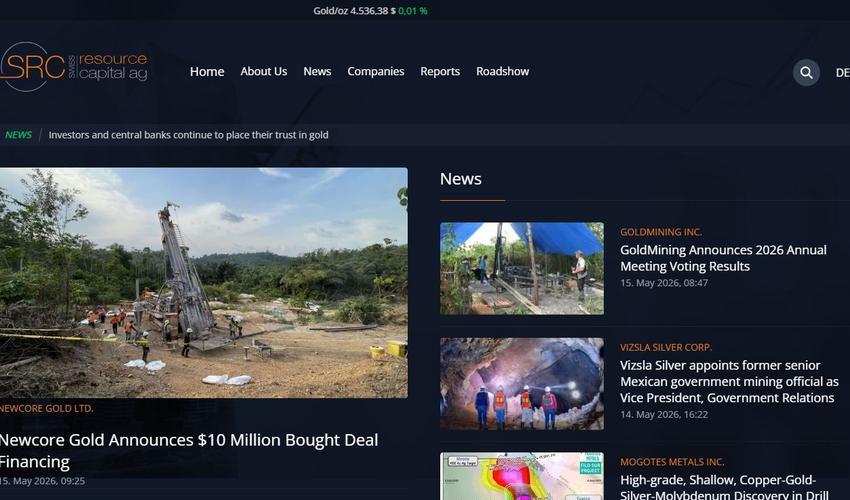Open High-grade Copper-Gold-Silver-Molybdenum Discovery article
This screenshot has height=500, width=850.
[x=724, y=486]
